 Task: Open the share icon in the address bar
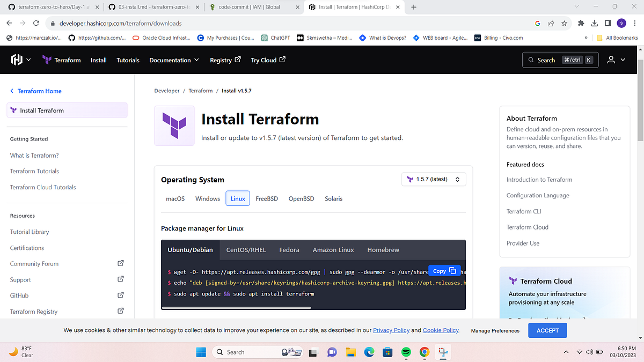(551, 24)
